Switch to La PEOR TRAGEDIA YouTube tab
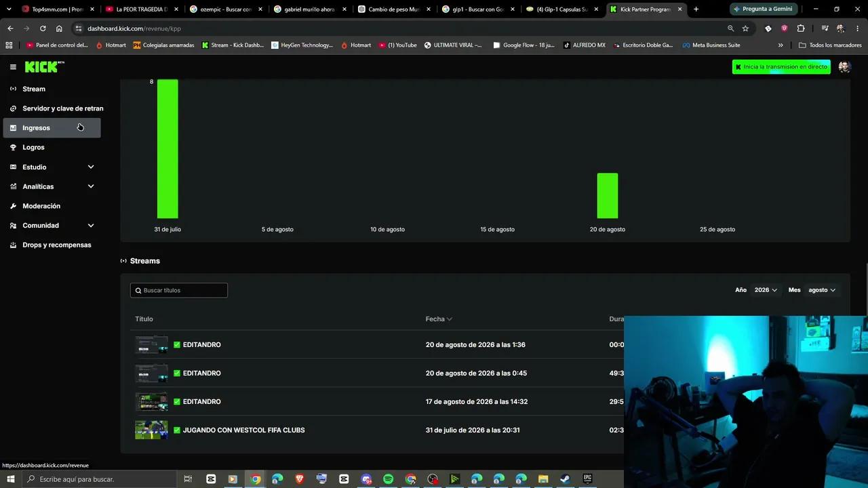 [142, 9]
